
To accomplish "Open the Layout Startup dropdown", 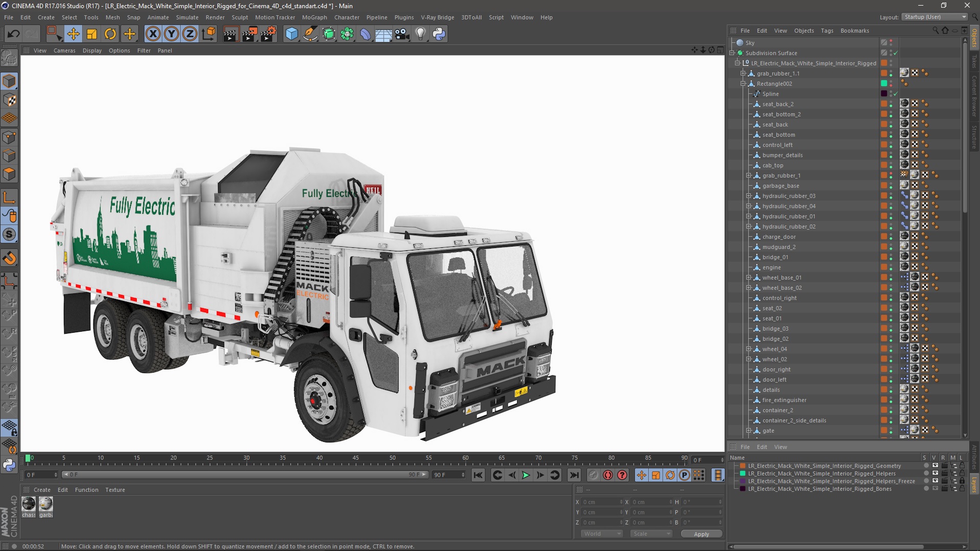I will coord(935,17).
